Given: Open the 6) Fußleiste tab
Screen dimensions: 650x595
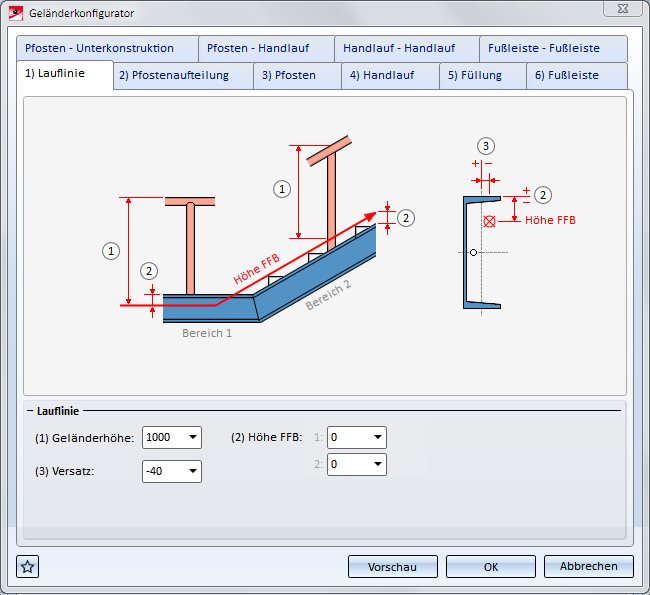Looking at the screenshot, I should [x=577, y=75].
